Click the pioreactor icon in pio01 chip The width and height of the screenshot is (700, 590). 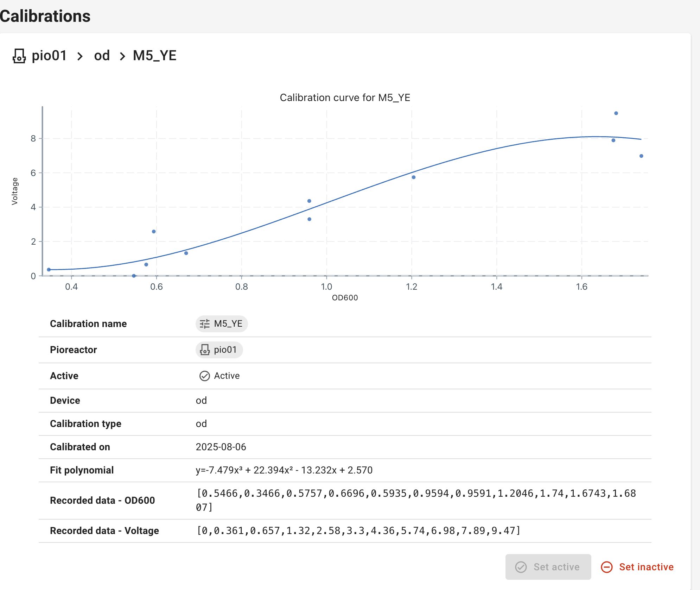pyautogui.click(x=205, y=350)
